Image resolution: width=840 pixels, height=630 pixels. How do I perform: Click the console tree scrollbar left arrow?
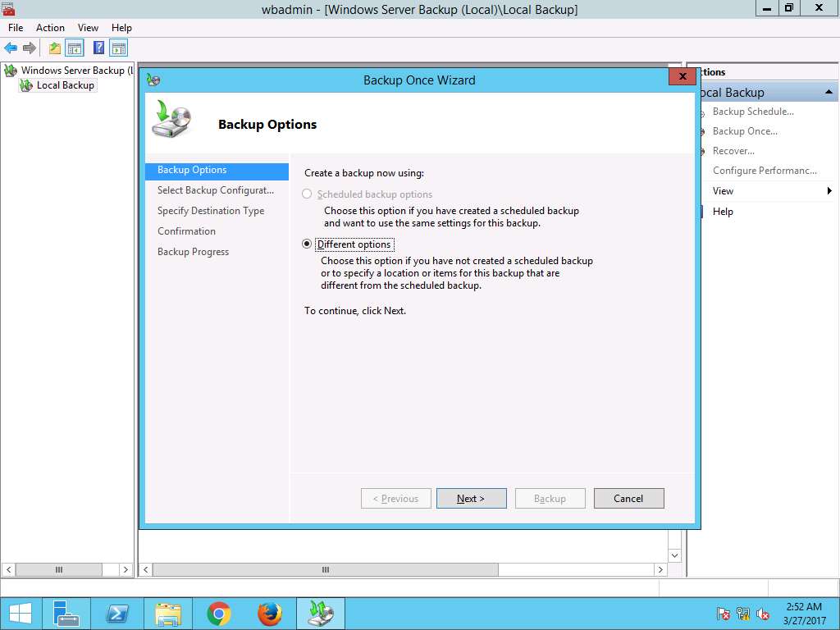pos(8,569)
